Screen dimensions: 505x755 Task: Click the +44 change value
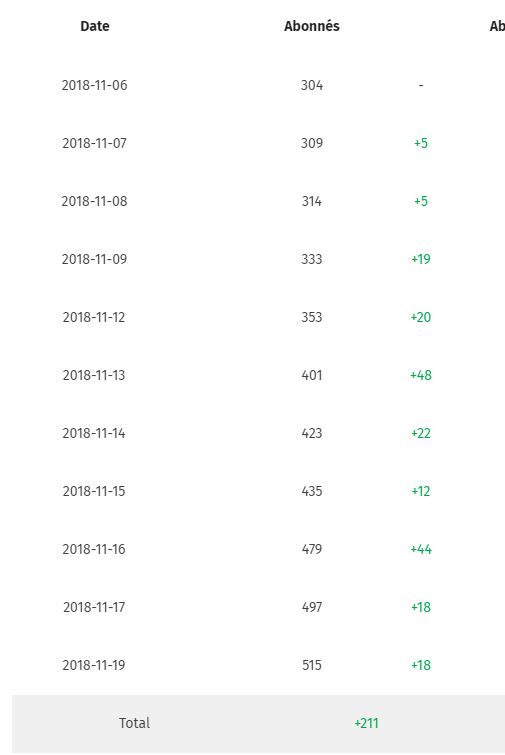(421, 549)
